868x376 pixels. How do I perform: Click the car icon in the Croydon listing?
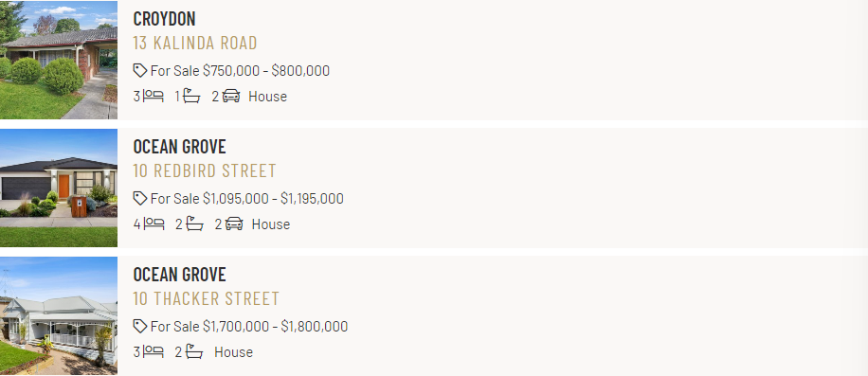pyautogui.click(x=231, y=97)
